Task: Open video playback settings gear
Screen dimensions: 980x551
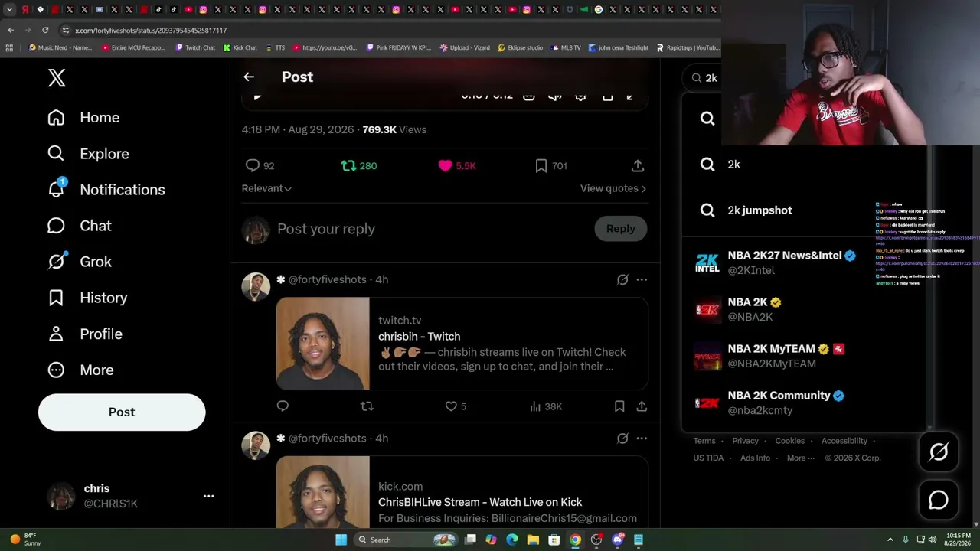Action: pos(581,96)
